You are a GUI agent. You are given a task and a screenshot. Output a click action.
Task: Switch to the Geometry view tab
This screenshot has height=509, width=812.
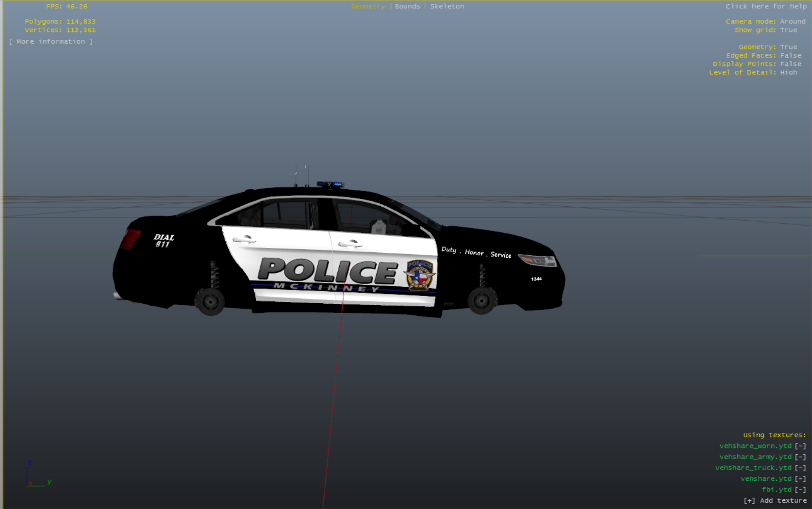(368, 6)
